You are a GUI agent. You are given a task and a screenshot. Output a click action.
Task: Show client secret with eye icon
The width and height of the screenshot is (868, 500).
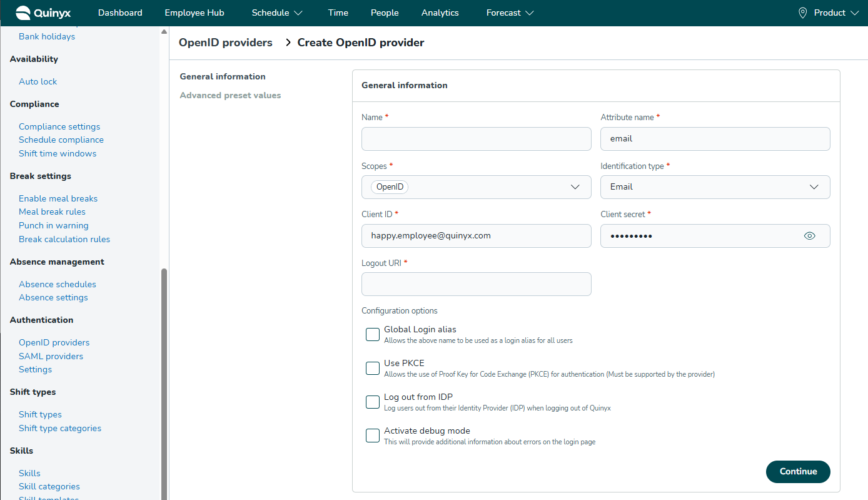(810, 236)
